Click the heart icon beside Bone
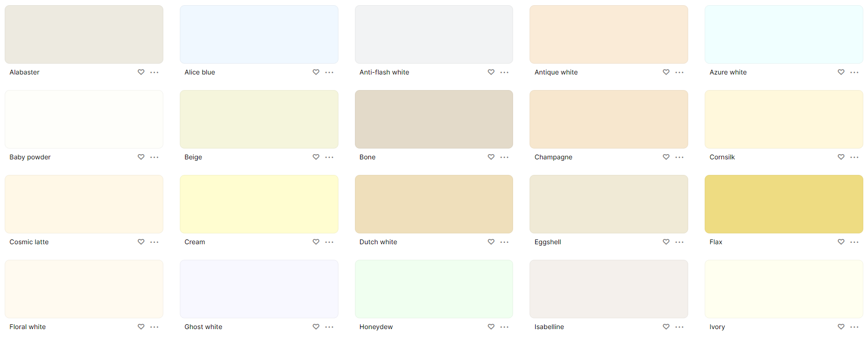 [491, 157]
